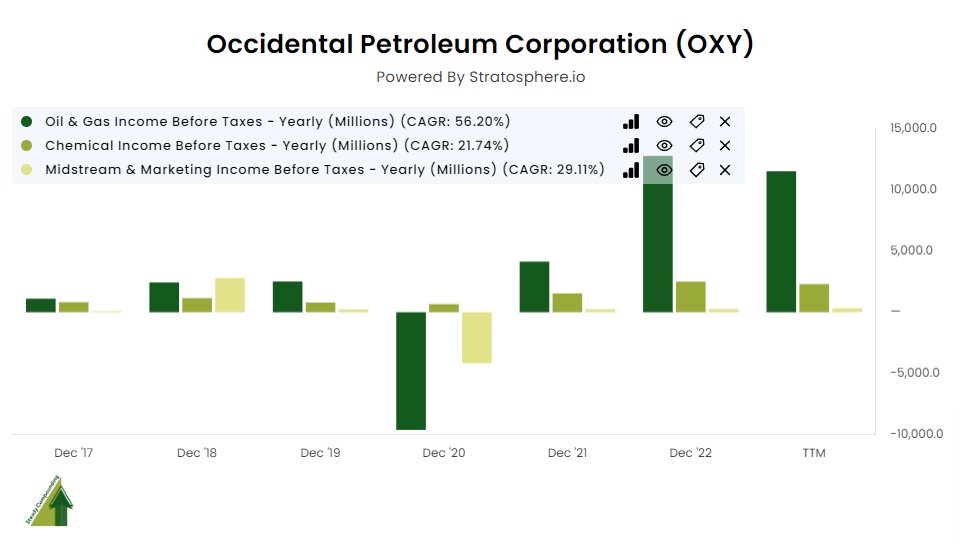
Task: Click the Dec '20 negative Oil & Gas bar
Action: (x=411, y=371)
